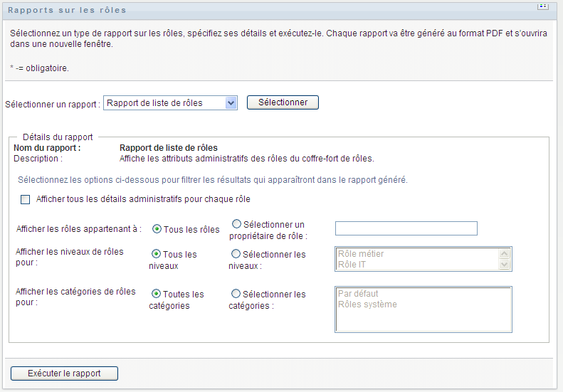Viewport: 563px width, 392px height.
Task: Select the 'Tous les rôles' radio button
Action: pyautogui.click(x=157, y=229)
